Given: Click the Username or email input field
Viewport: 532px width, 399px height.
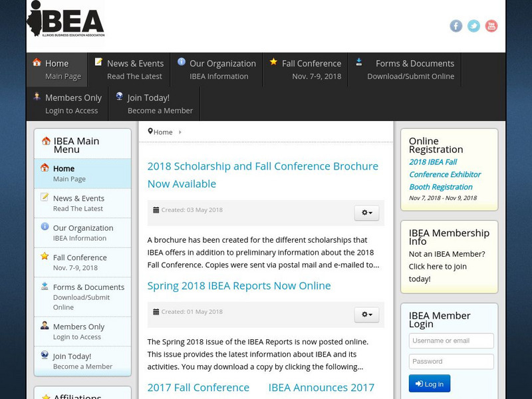Looking at the screenshot, I should point(451,340).
